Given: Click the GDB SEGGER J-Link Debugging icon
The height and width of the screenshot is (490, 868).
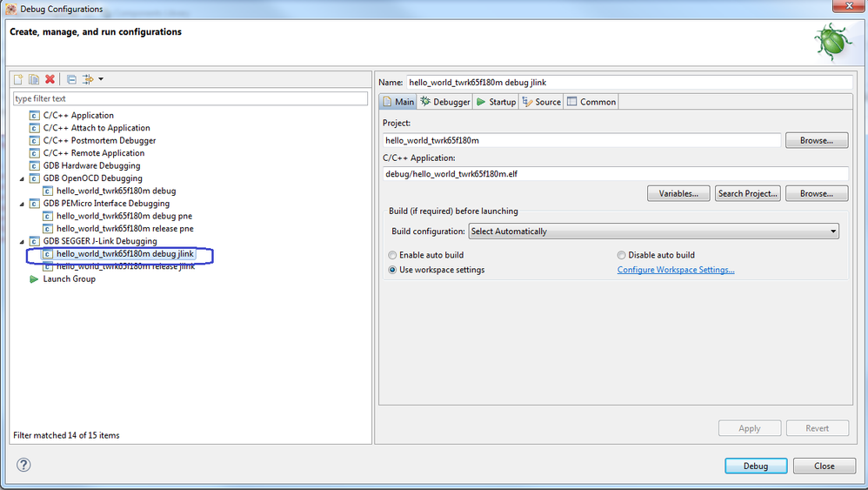Looking at the screenshot, I should pyautogui.click(x=34, y=241).
